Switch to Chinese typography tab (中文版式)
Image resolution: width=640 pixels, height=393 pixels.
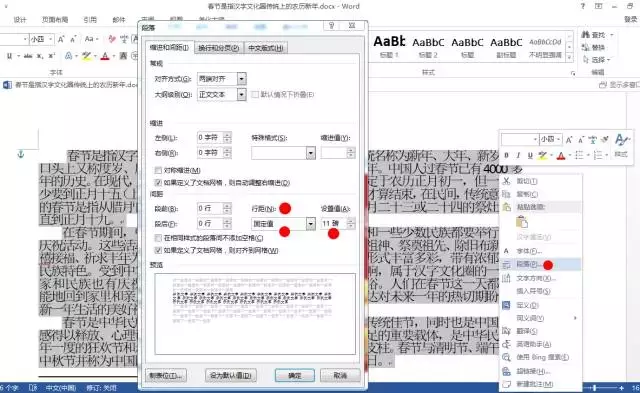point(266,48)
